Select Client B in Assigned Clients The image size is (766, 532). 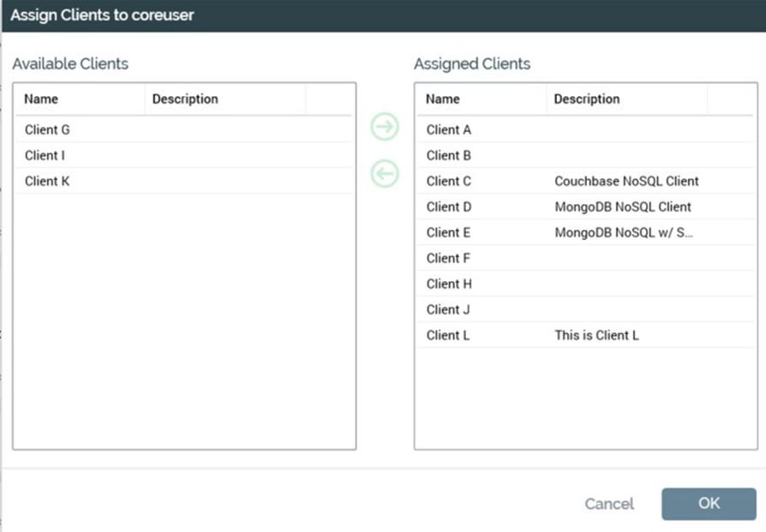[449, 156]
